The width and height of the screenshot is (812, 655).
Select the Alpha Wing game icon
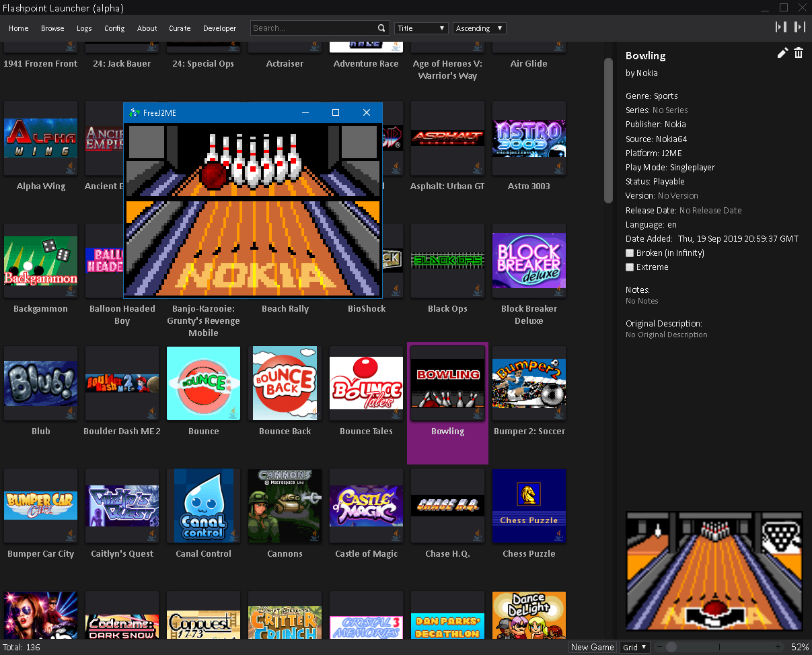coord(41,138)
